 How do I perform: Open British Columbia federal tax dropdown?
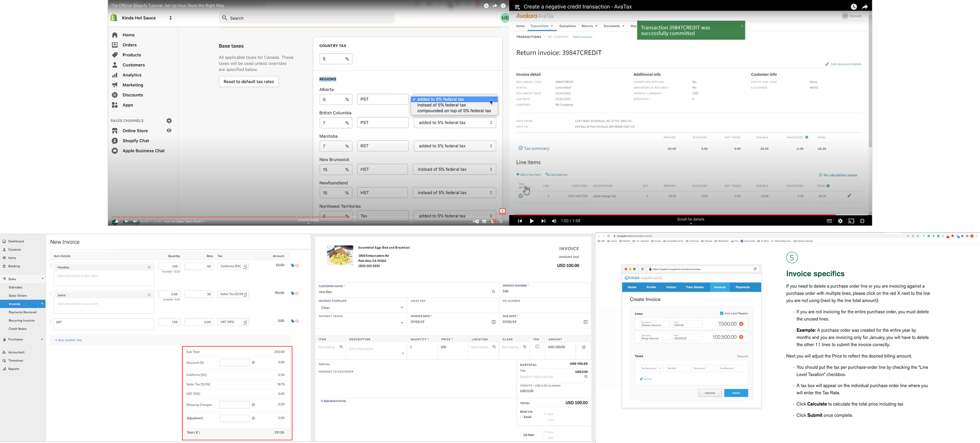pos(455,123)
